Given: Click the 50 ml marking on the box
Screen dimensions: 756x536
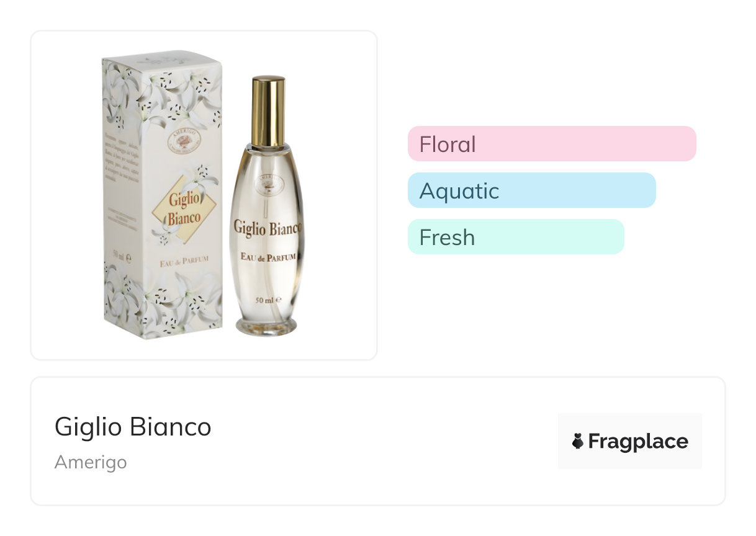Looking at the screenshot, I should pyautogui.click(x=120, y=254).
